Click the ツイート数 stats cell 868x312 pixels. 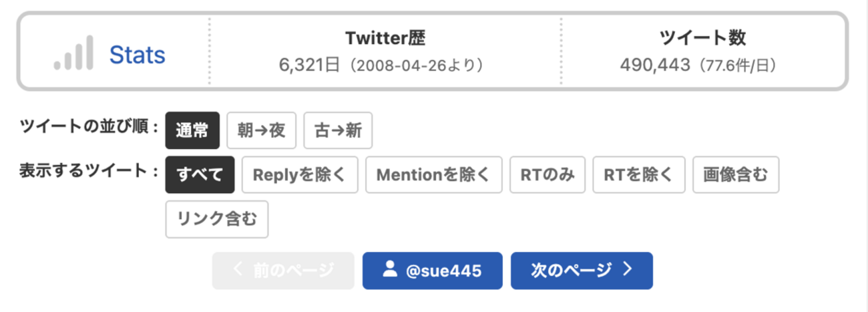point(701,52)
